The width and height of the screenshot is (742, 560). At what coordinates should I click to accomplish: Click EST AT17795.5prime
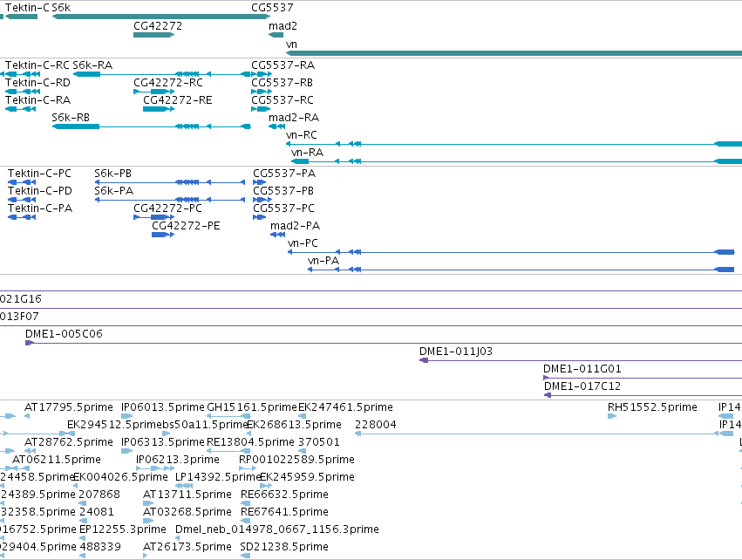click(27, 417)
